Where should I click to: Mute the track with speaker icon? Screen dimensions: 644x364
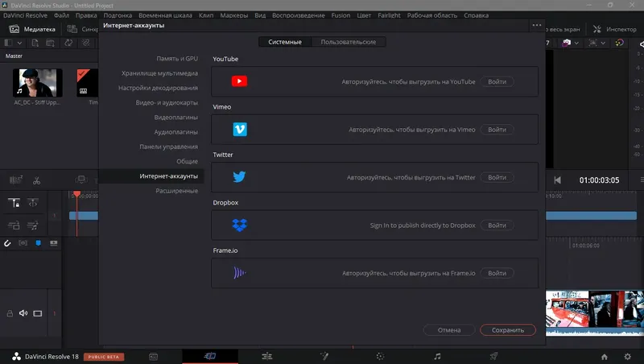(23, 313)
